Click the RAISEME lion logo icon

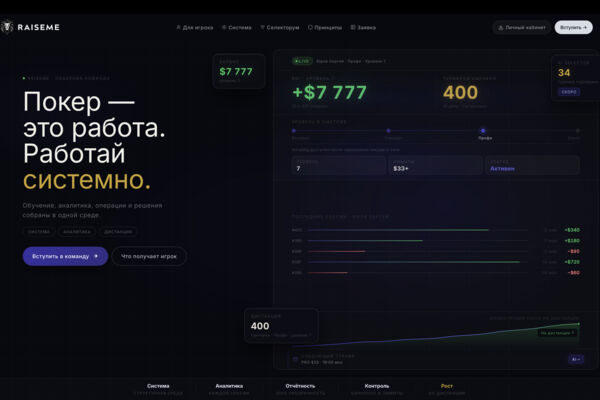(7, 27)
